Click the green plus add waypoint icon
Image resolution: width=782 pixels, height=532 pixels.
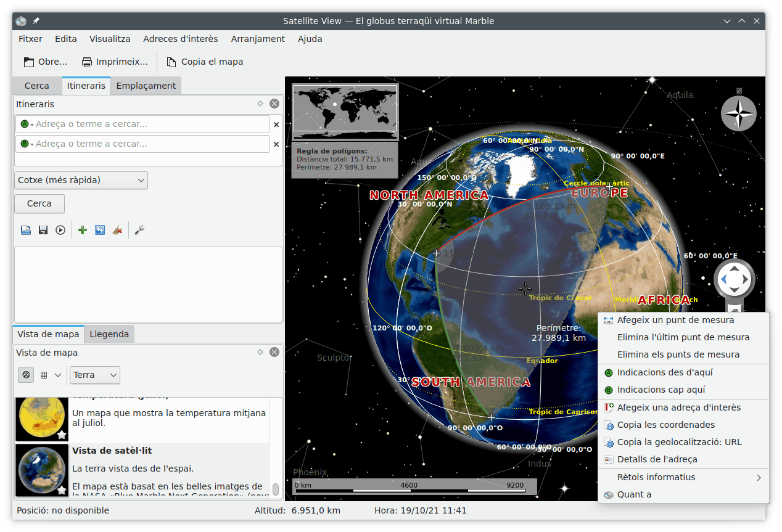point(82,230)
